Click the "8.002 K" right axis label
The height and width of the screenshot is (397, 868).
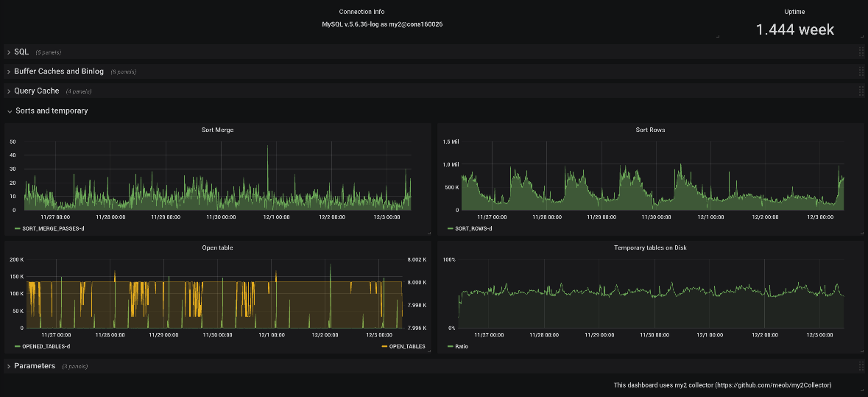click(418, 260)
